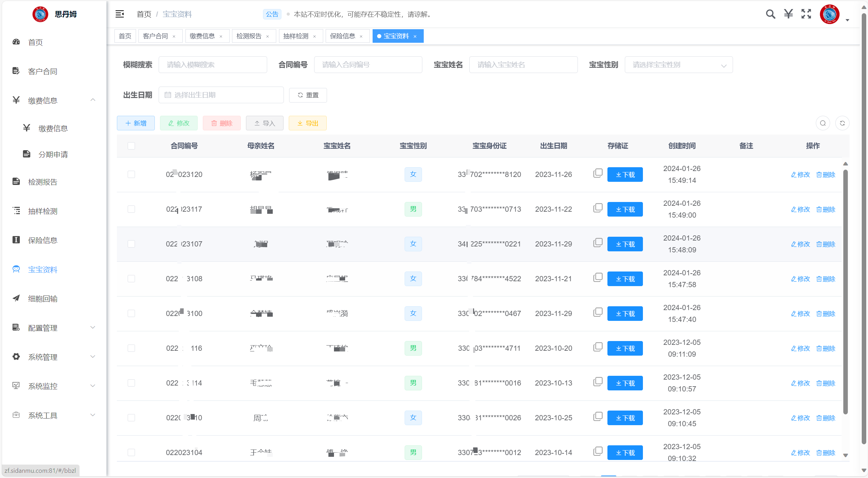Screen dimensions: 868x478
Task: Check the row created 2023-12-05 09:11:09
Action: 131,348
